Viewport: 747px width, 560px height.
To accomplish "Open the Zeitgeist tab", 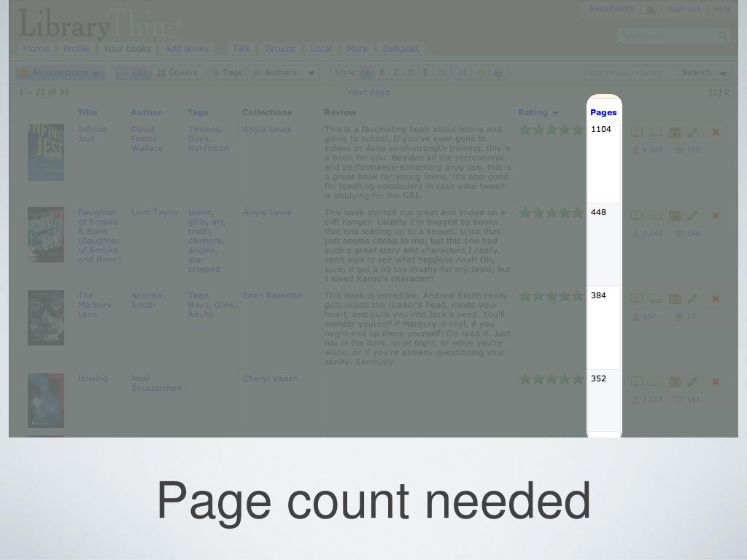I will pyautogui.click(x=400, y=49).
